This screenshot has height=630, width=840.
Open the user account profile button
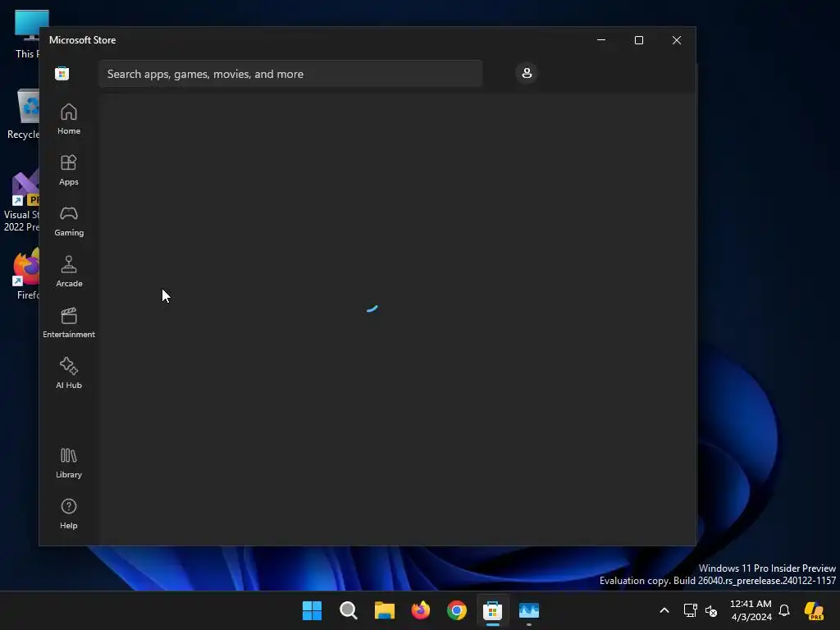click(527, 73)
